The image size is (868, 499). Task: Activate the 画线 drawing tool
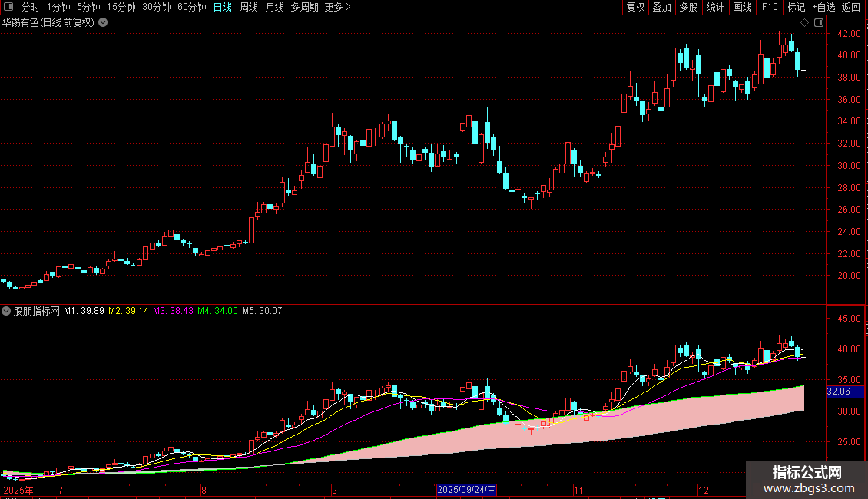tap(742, 7)
